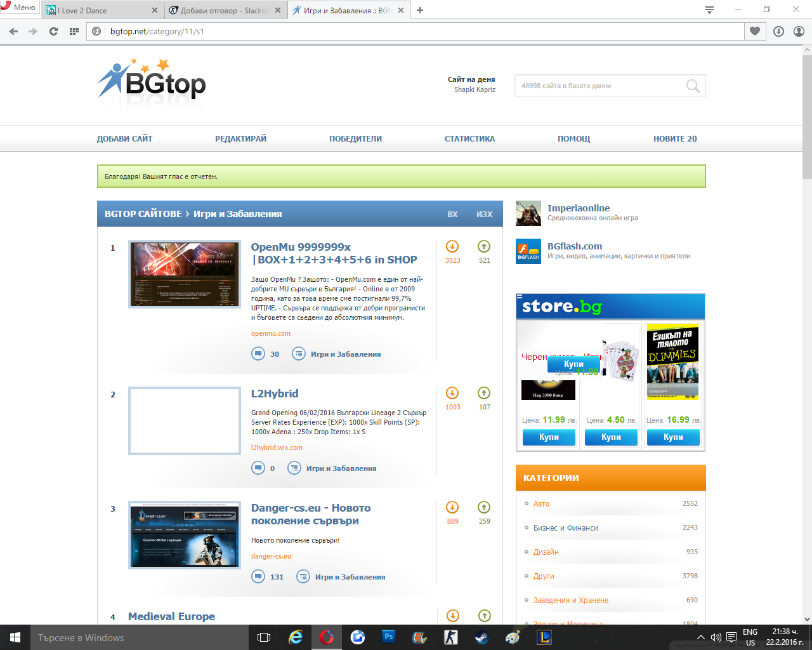Visit the l2hybrid.wix.com link
The image size is (812, 650).
(277, 448)
